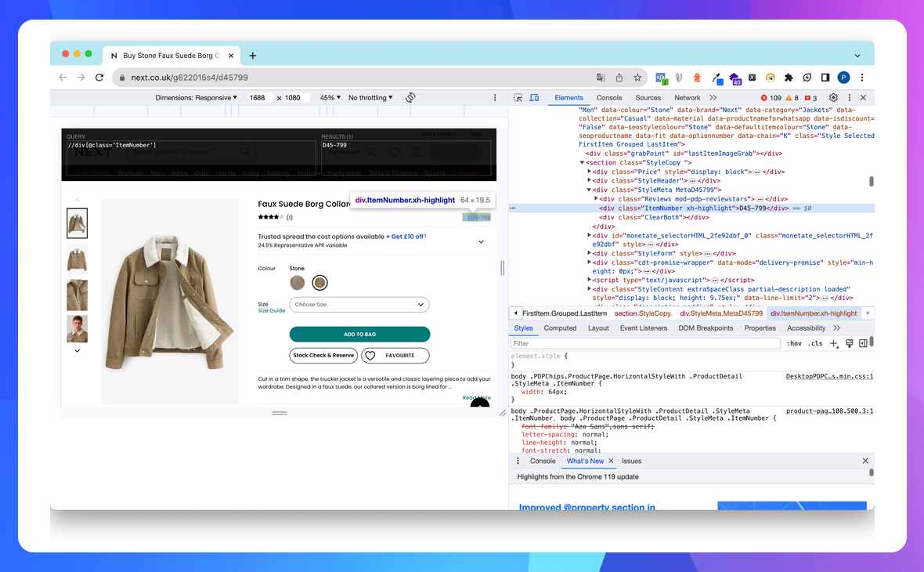Click the Filter styles input field
This screenshot has width=924, height=572.
click(x=645, y=343)
